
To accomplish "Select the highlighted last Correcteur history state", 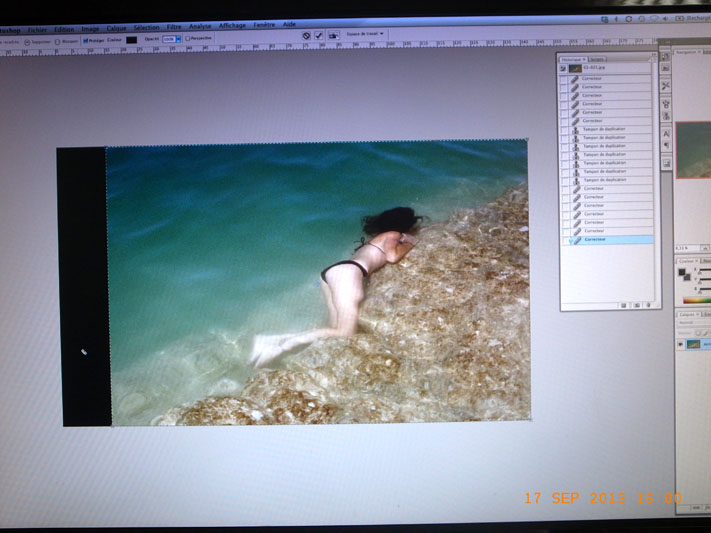I will [608, 240].
